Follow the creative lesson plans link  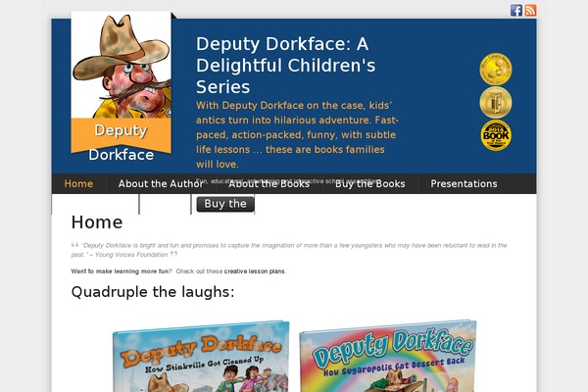(x=254, y=271)
